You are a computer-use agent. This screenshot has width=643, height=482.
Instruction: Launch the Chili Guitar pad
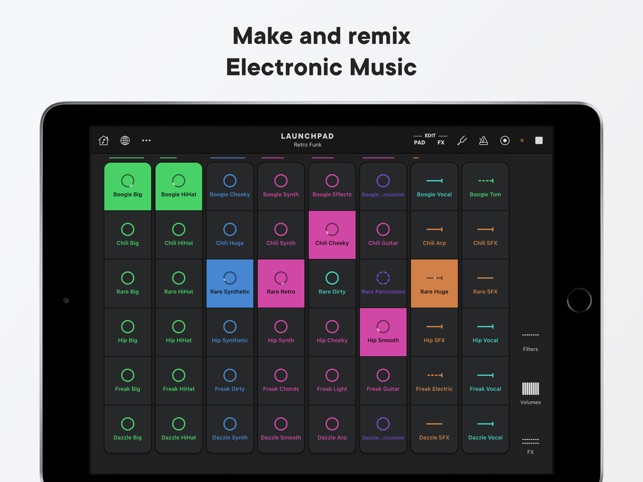pos(383,235)
